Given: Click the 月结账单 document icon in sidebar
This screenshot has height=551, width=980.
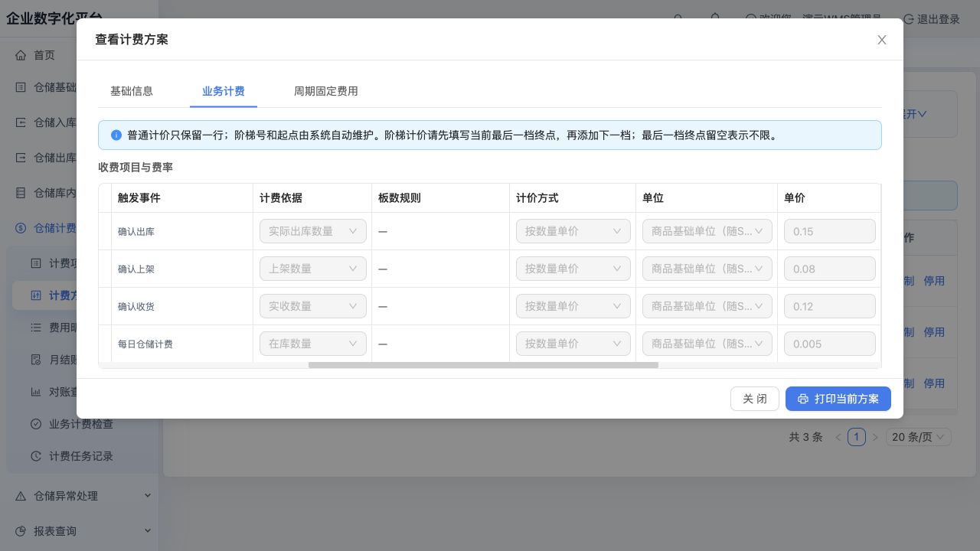Looking at the screenshot, I should (36, 360).
